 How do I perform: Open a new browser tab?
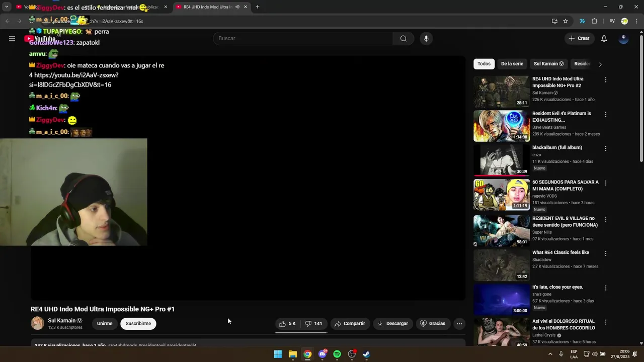pyautogui.click(x=258, y=7)
